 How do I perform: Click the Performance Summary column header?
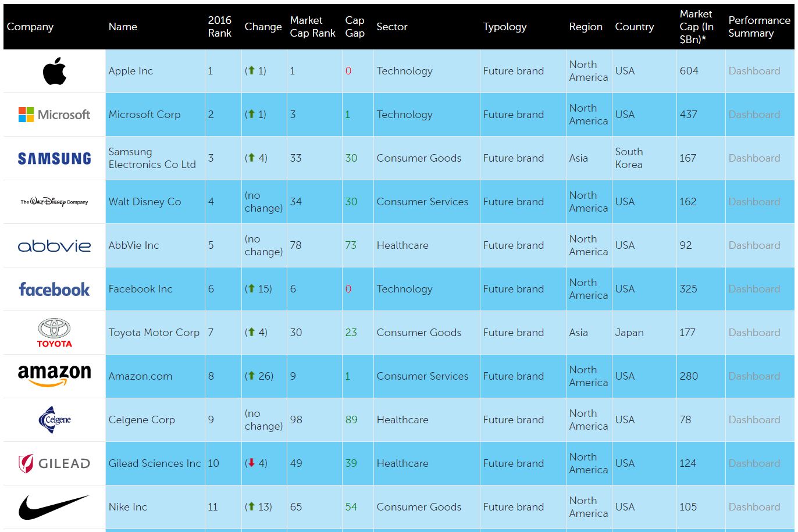758,27
